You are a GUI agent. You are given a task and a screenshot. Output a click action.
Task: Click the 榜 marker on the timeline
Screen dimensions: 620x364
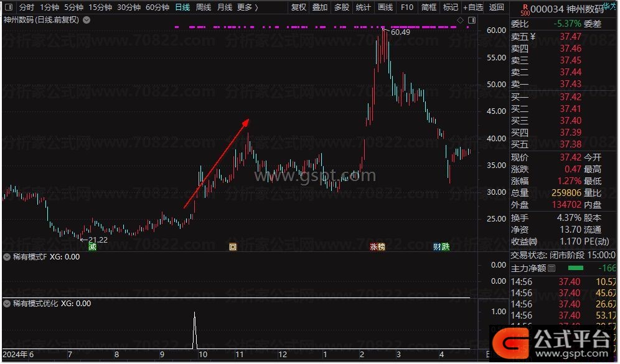[382, 247]
